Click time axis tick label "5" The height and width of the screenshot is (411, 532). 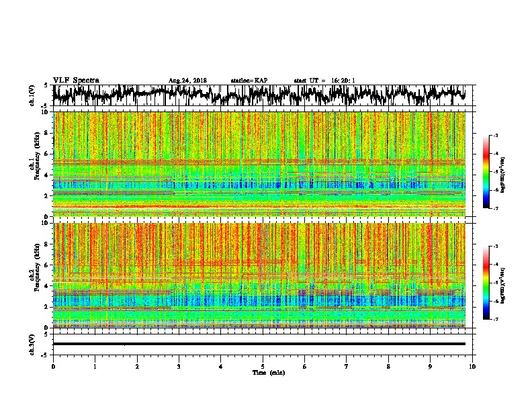pyautogui.click(x=263, y=367)
